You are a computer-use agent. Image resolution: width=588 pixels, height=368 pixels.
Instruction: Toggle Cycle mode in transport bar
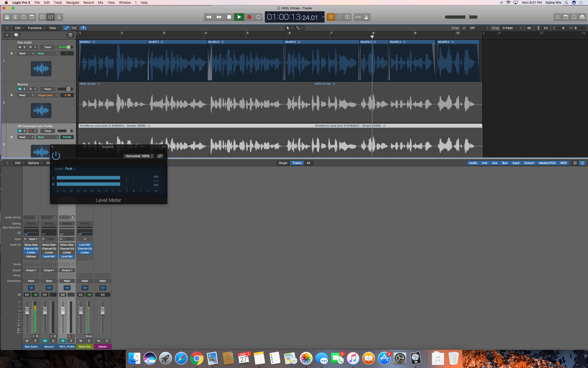(258, 17)
